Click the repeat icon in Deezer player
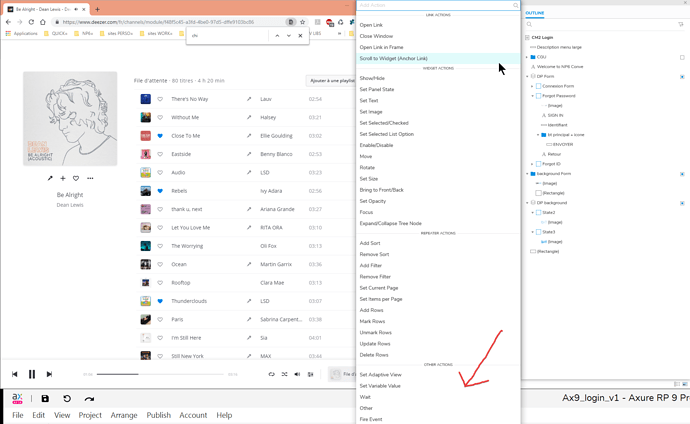This screenshot has height=424, width=690. click(271, 374)
